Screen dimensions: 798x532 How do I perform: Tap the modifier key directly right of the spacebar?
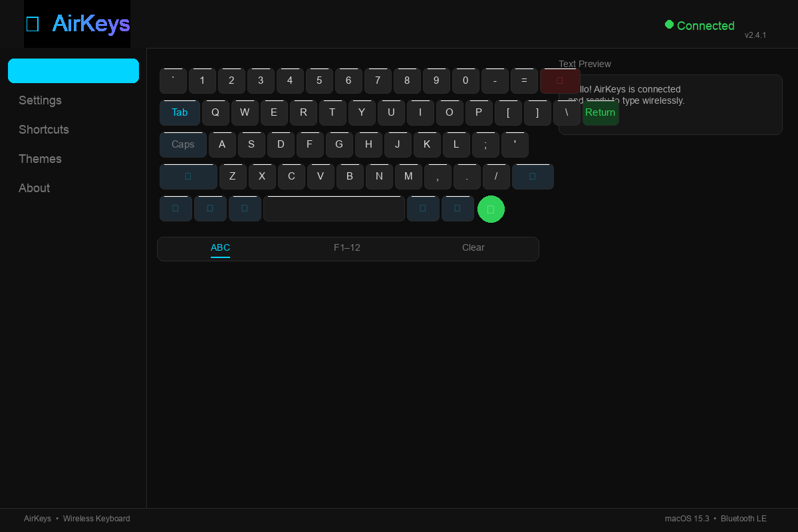423,208
